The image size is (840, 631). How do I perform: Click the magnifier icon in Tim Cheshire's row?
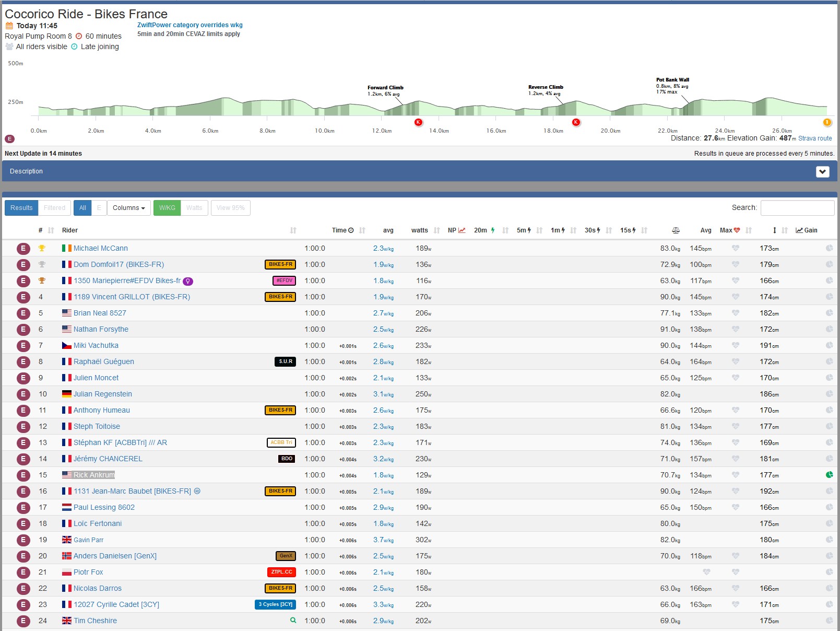[x=293, y=621]
